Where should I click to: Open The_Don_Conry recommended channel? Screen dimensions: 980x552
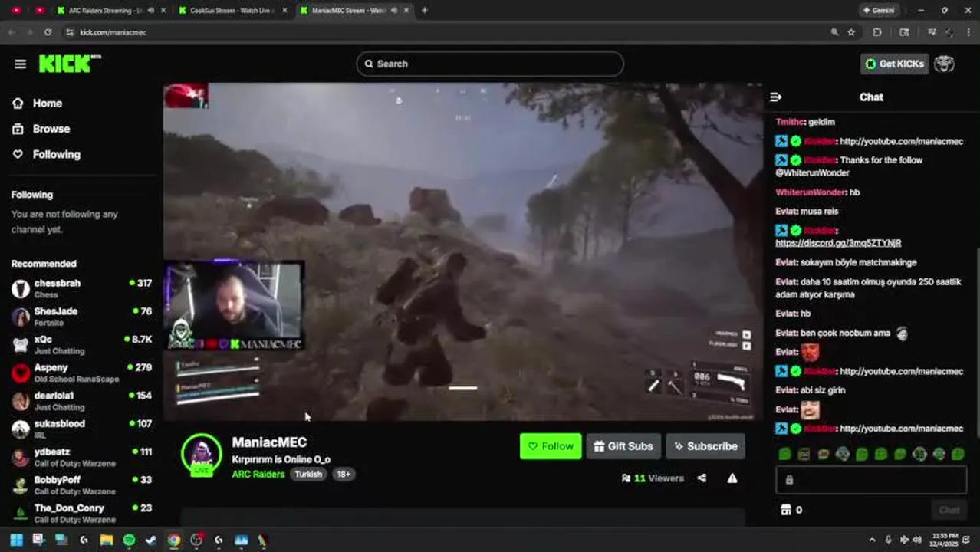[x=81, y=513]
